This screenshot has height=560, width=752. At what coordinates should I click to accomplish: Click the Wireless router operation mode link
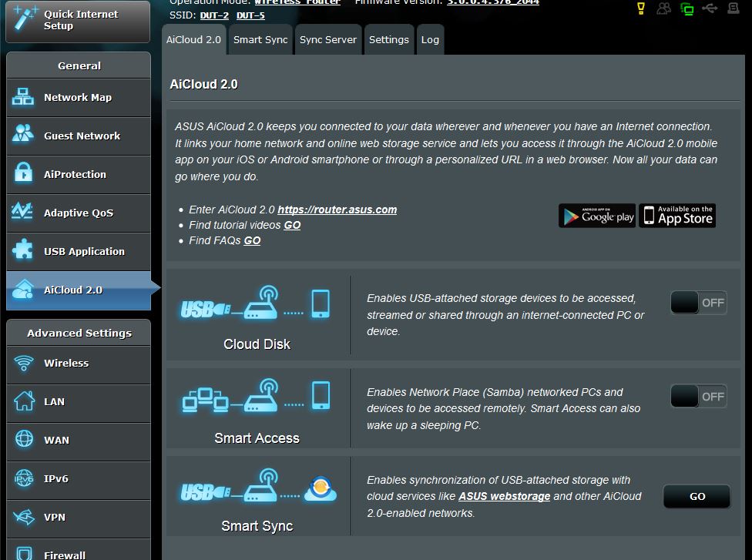(x=297, y=2)
